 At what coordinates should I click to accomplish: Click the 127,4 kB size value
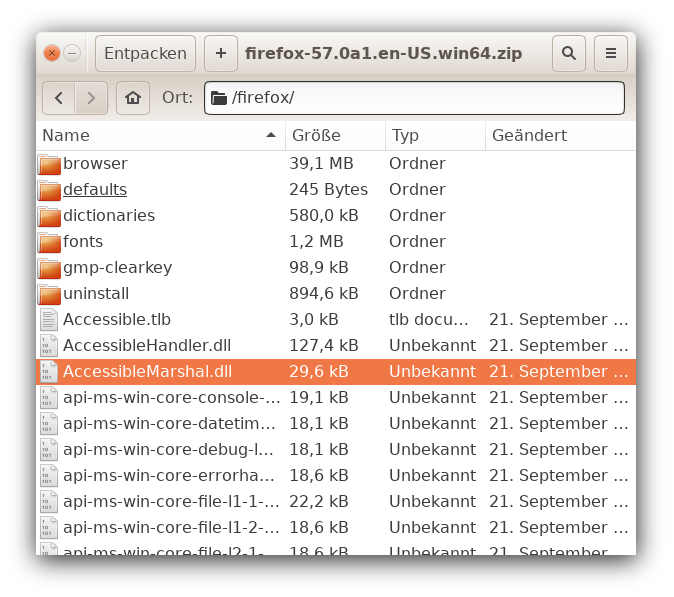point(324,346)
